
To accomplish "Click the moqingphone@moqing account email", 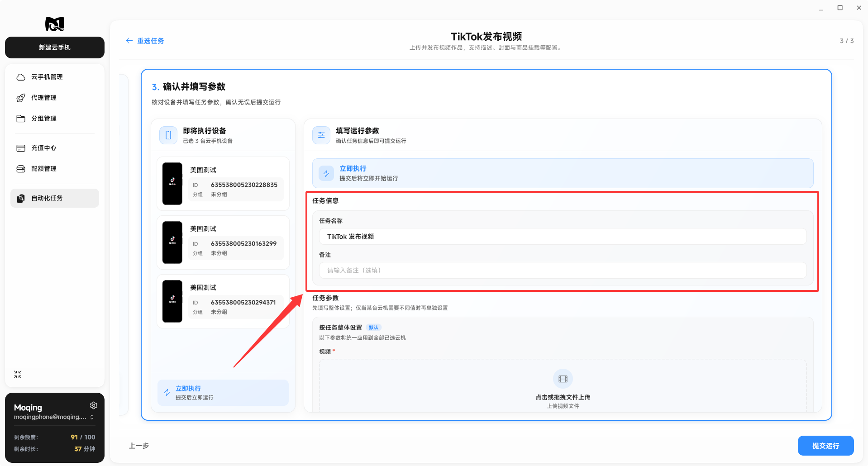I will coord(50,417).
